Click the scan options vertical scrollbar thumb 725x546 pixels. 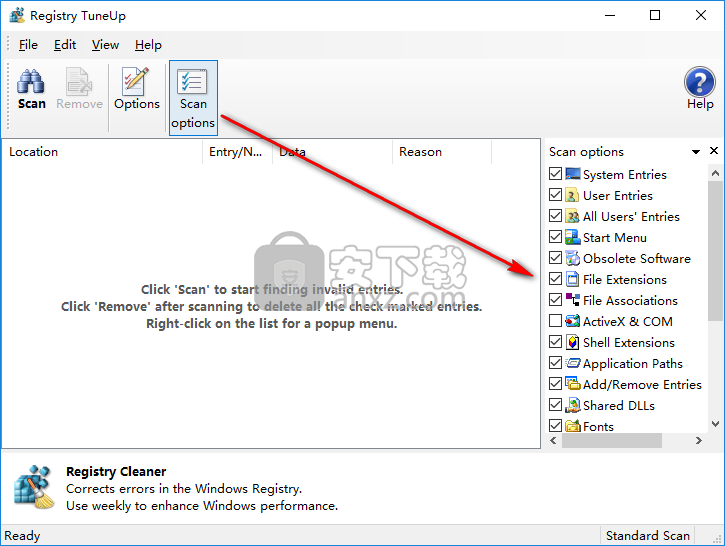[715, 250]
